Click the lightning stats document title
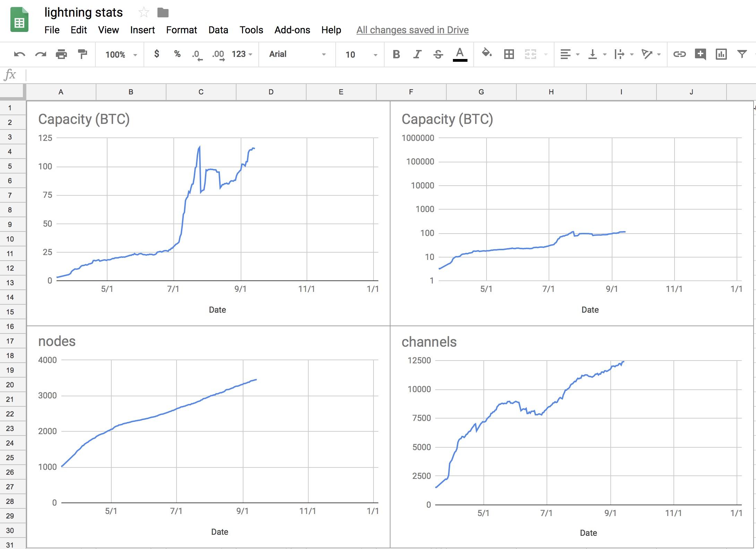 84,12
